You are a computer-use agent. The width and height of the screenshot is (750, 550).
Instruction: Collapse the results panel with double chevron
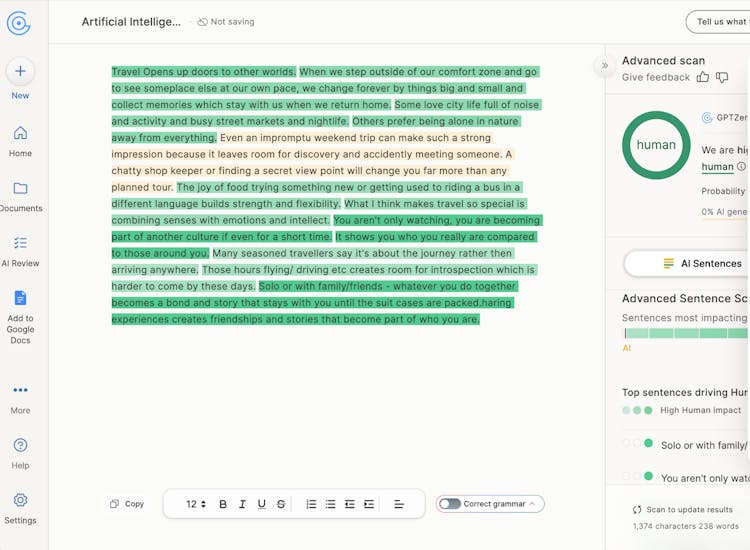[604, 66]
